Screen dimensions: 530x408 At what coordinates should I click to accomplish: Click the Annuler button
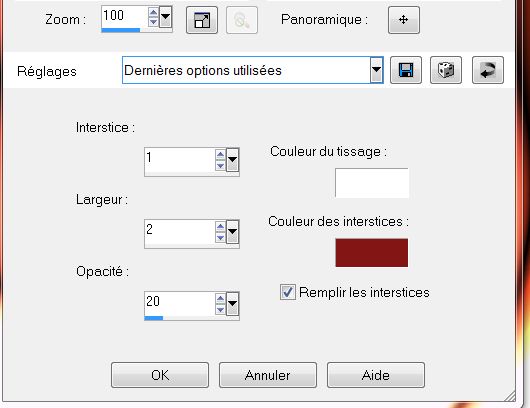pos(268,375)
